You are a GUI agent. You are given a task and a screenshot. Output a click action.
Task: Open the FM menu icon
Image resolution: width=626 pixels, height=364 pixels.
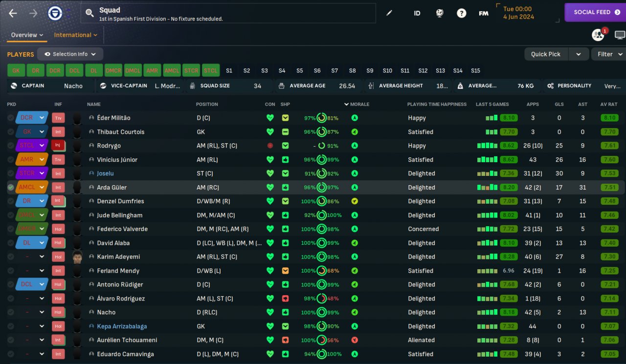click(x=484, y=13)
